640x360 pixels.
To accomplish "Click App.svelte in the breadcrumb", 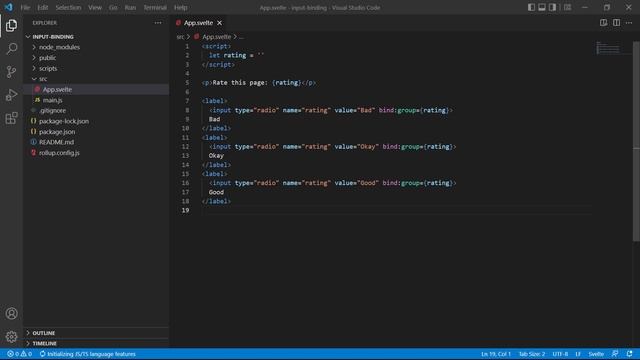I will [x=216, y=37].
